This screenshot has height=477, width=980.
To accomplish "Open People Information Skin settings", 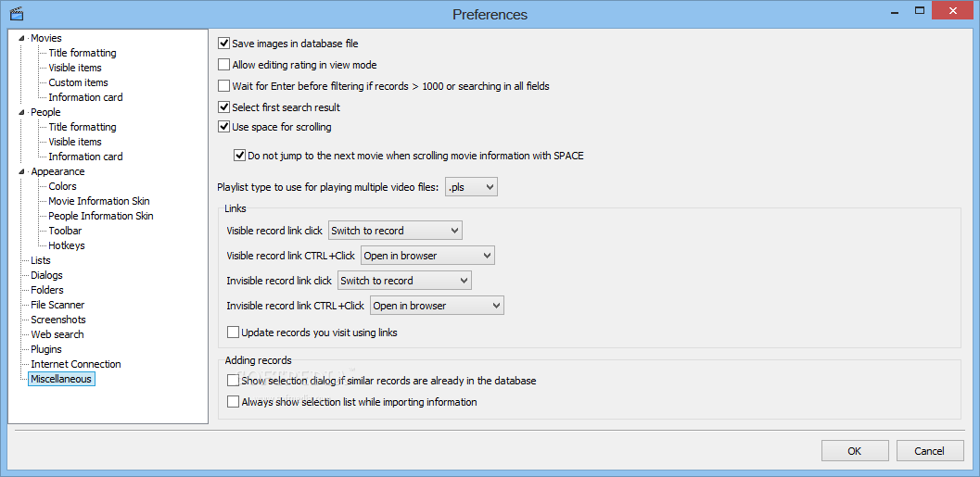I will [x=101, y=216].
